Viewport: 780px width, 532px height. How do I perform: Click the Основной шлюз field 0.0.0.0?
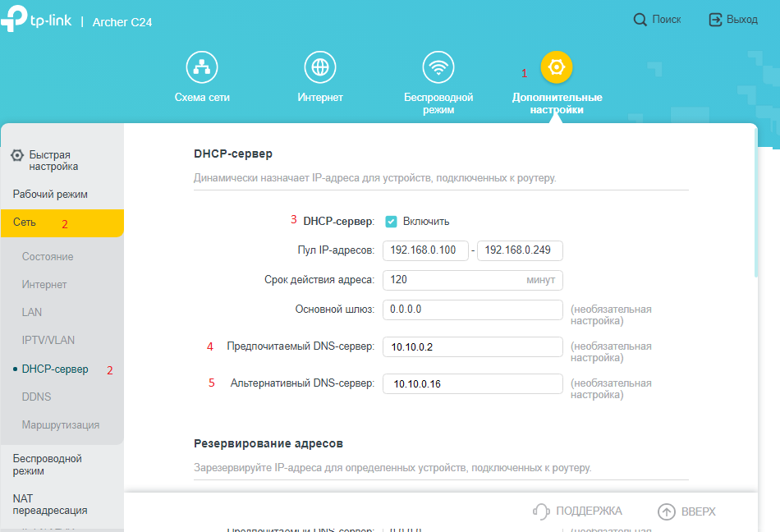473,310
